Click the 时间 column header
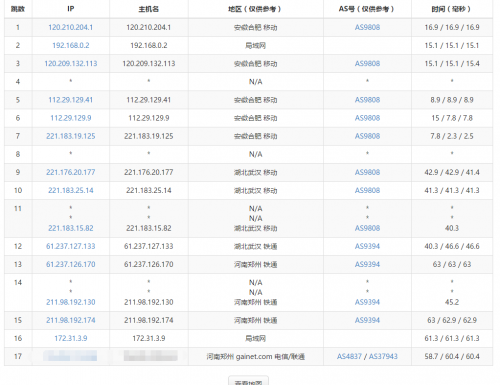The width and height of the screenshot is (500, 385). click(452, 9)
